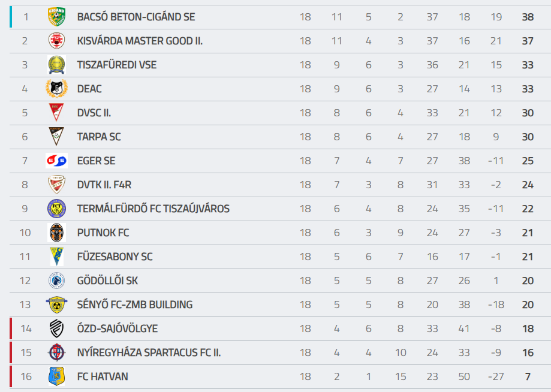Image resolution: width=551 pixels, height=392 pixels.
Task: Click the Bacsó Beton-Cigánd SE club crest
Action: pyautogui.click(x=57, y=17)
